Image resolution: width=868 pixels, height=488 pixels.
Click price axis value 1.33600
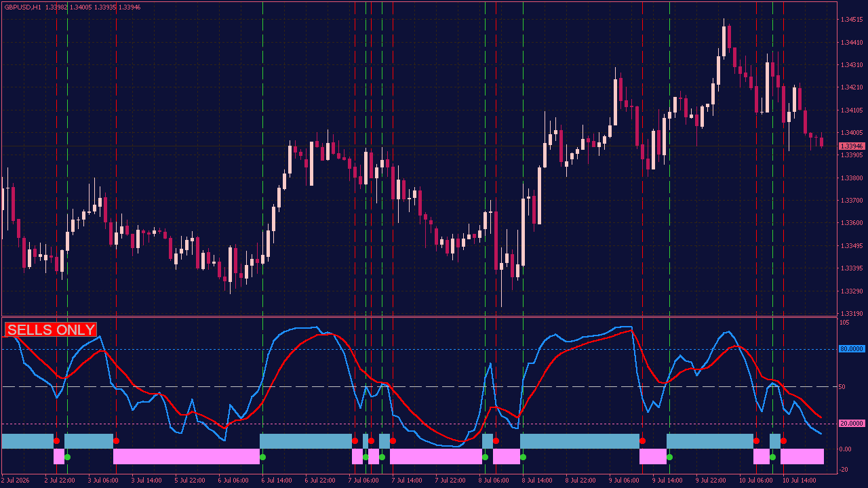852,223
